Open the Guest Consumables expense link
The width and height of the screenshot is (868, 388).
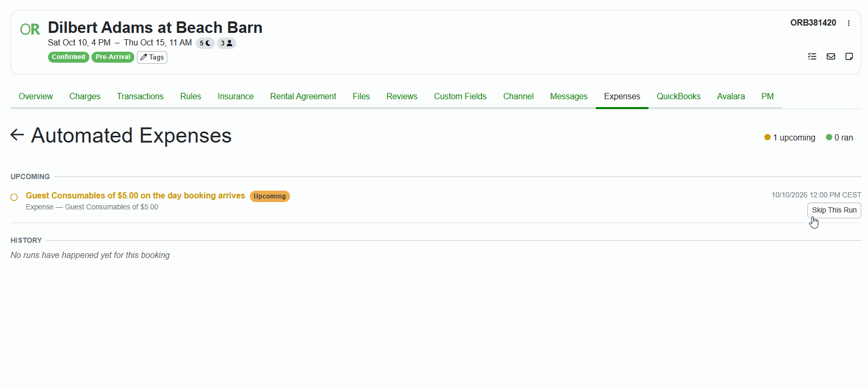pyautogui.click(x=135, y=195)
